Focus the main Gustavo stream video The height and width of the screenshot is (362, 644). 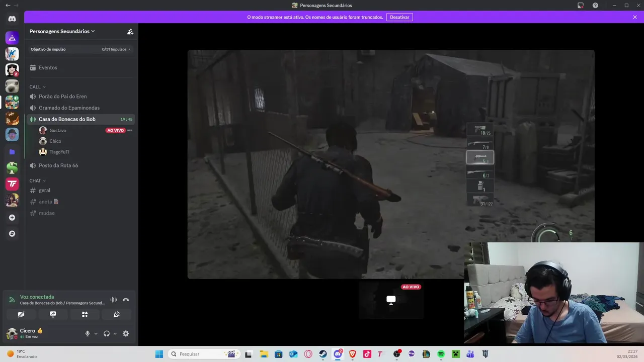coord(391,164)
